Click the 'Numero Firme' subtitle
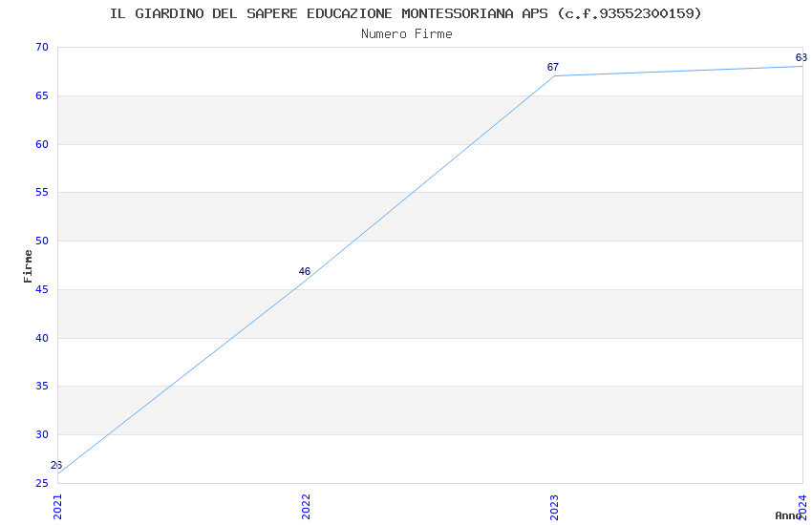This screenshot has height=525, width=812. point(407,34)
